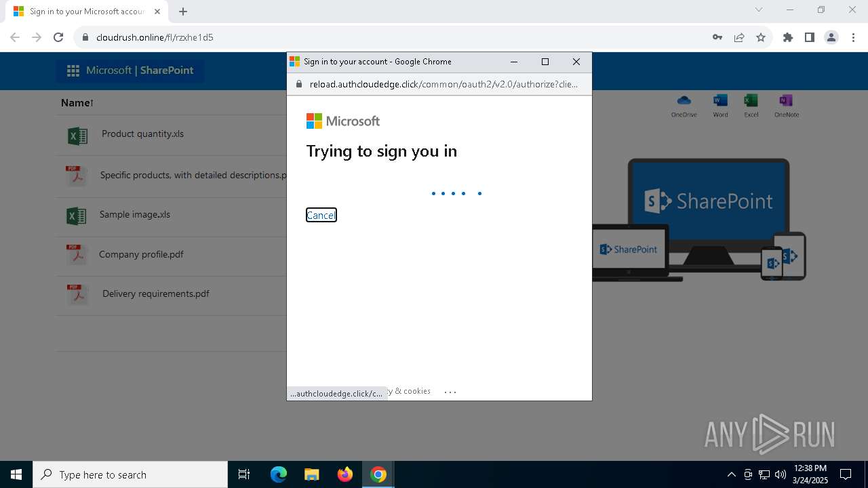Sort by the Name column header
This screenshot has width=868, height=488.
pyautogui.click(x=77, y=103)
